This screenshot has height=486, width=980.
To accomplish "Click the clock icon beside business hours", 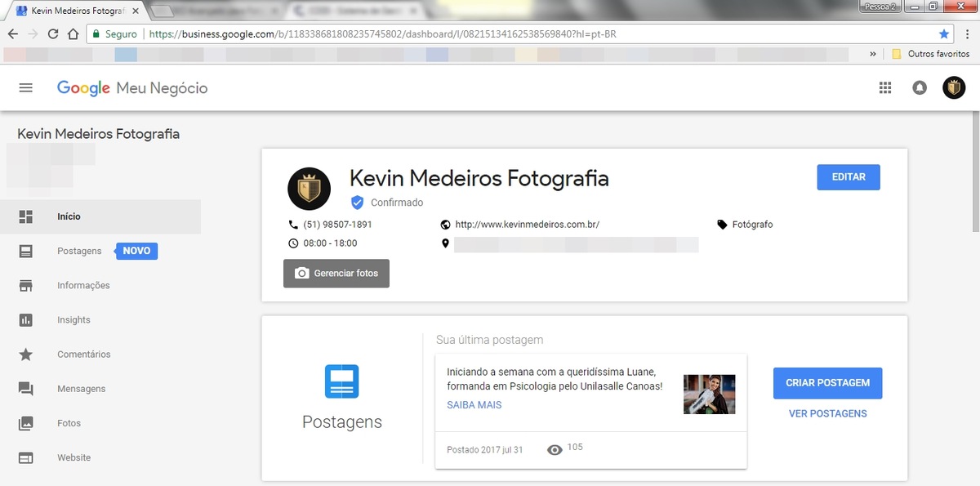I will click(293, 243).
